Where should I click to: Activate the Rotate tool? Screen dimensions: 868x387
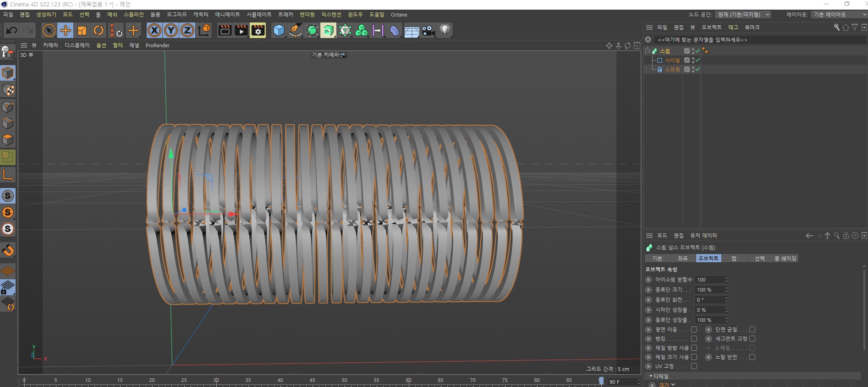pos(99,31)
